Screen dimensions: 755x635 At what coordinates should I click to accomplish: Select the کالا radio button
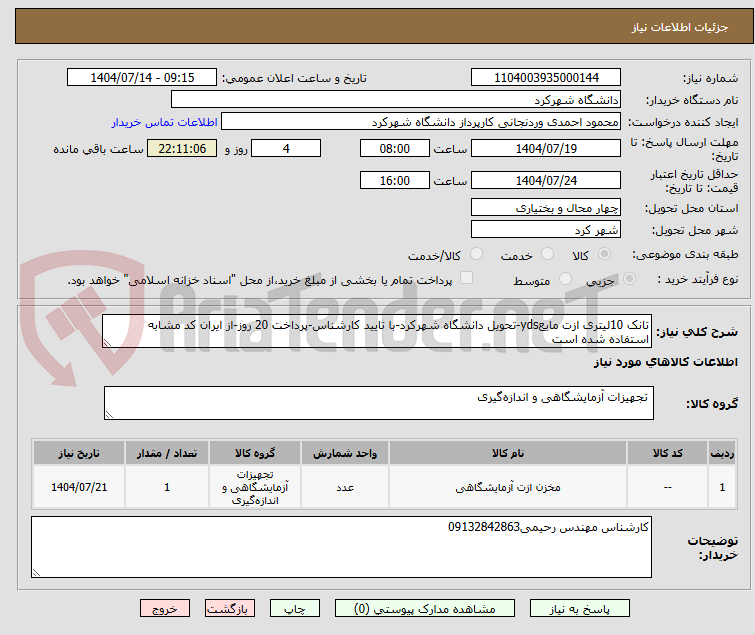604,254
